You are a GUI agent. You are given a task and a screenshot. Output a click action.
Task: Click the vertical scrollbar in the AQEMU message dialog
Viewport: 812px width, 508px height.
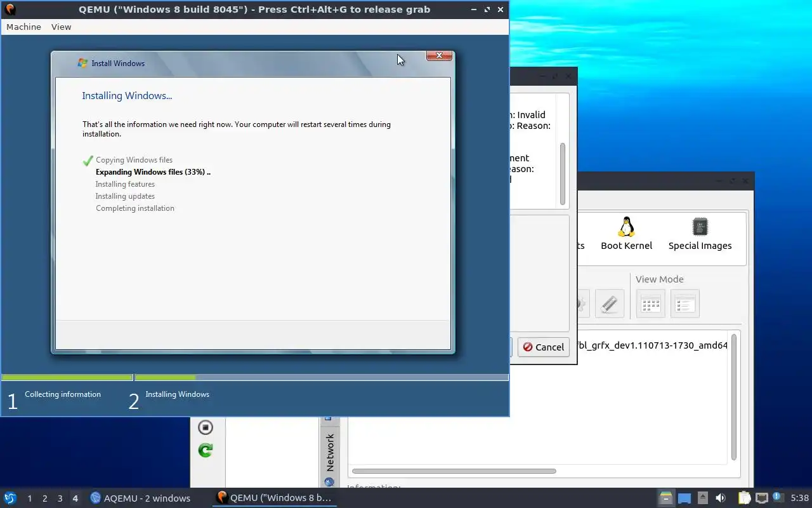point(562,174)
